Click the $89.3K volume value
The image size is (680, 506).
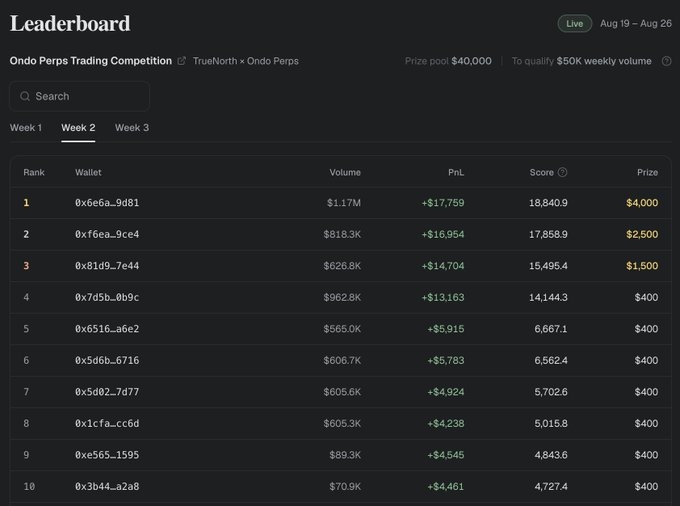coord(345,455)
